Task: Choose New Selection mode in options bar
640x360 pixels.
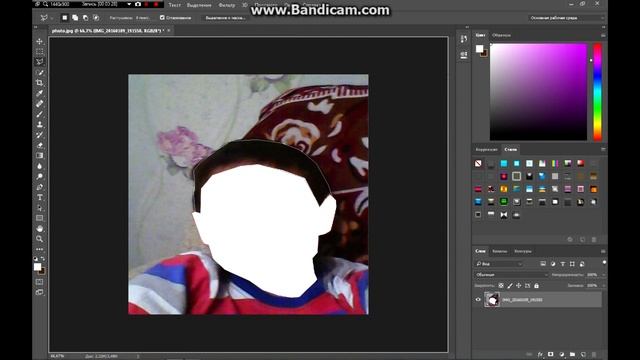Action: pyautogui.click(x=64, y=18)
